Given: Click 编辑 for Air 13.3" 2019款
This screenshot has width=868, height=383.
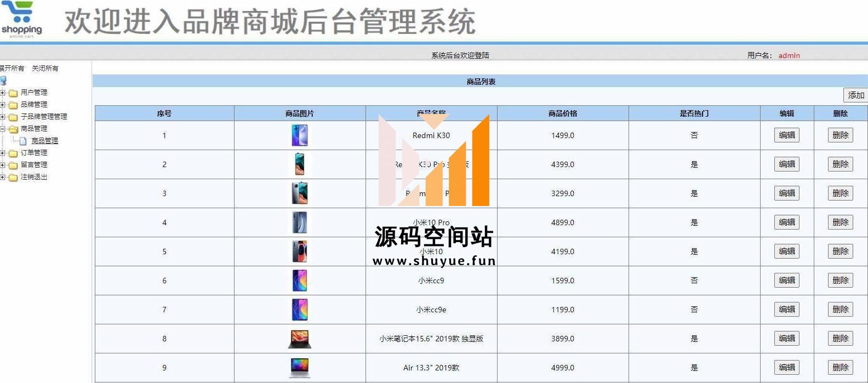Looking at the screenshot, I should (787, 368).
